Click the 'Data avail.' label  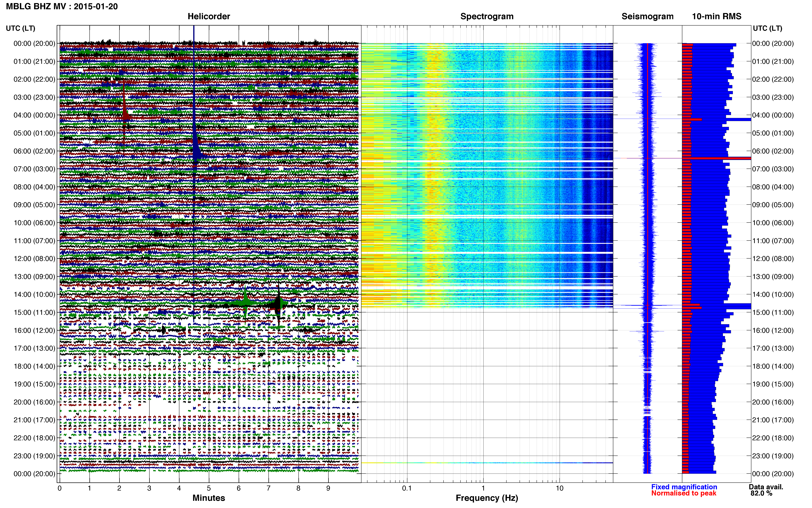[766, 487]
